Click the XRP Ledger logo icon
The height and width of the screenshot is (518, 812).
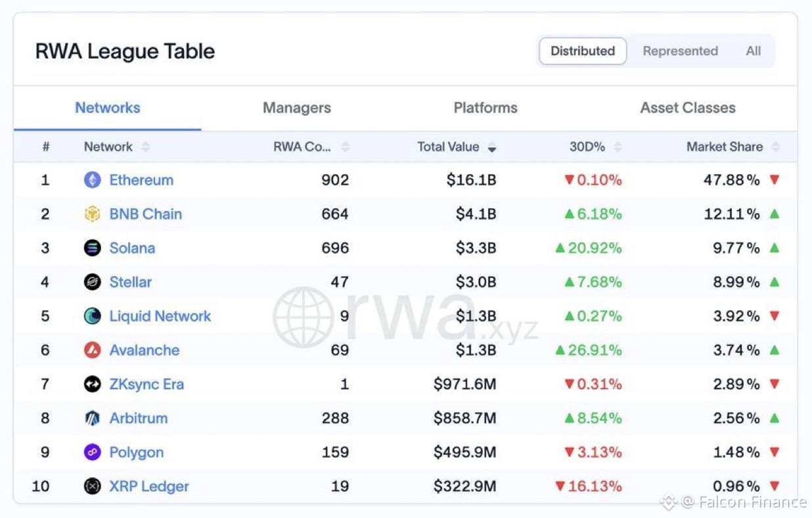[x=93, y=486]
